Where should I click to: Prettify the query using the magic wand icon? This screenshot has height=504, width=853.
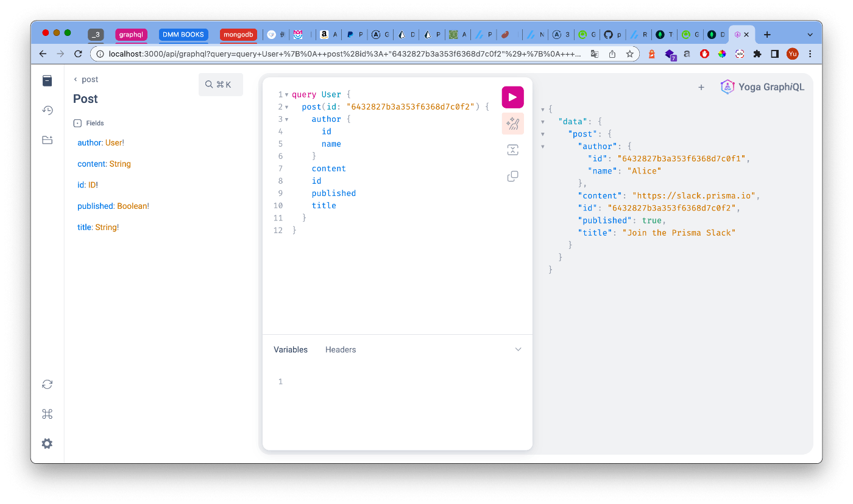point(512,124)
